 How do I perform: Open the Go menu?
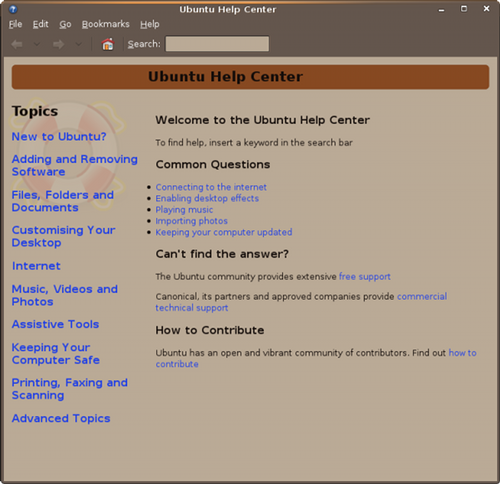(65, 24)
